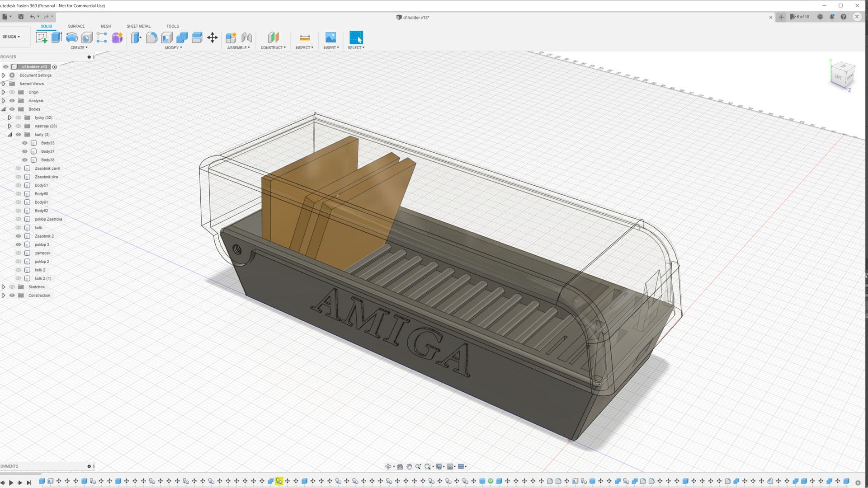Expand the Sketches folder

tap(4, 287)
